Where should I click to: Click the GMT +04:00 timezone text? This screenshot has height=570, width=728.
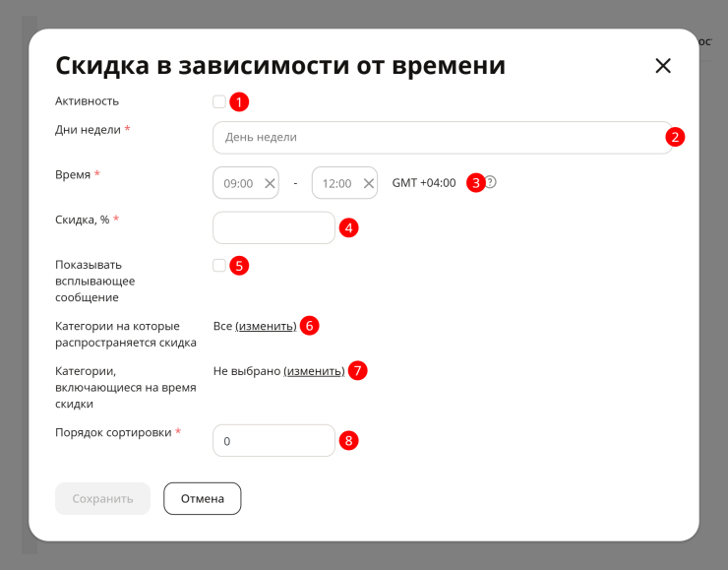point(424,182)
